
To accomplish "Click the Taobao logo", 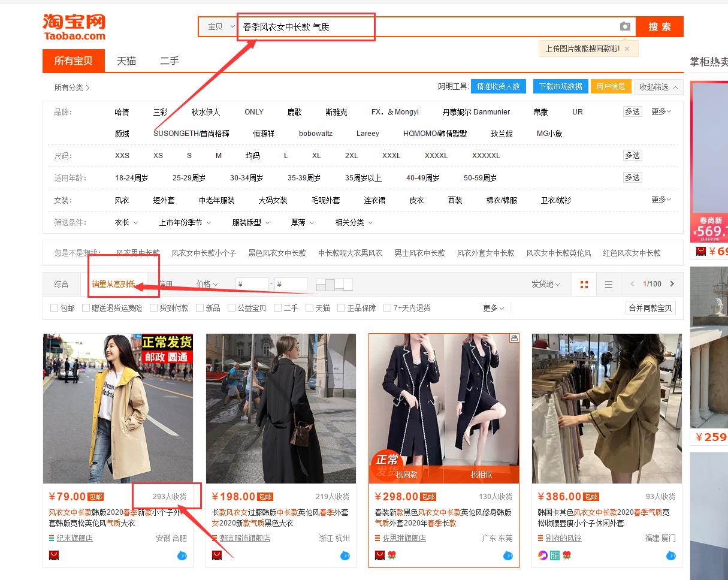I will [x=73, y=27].
